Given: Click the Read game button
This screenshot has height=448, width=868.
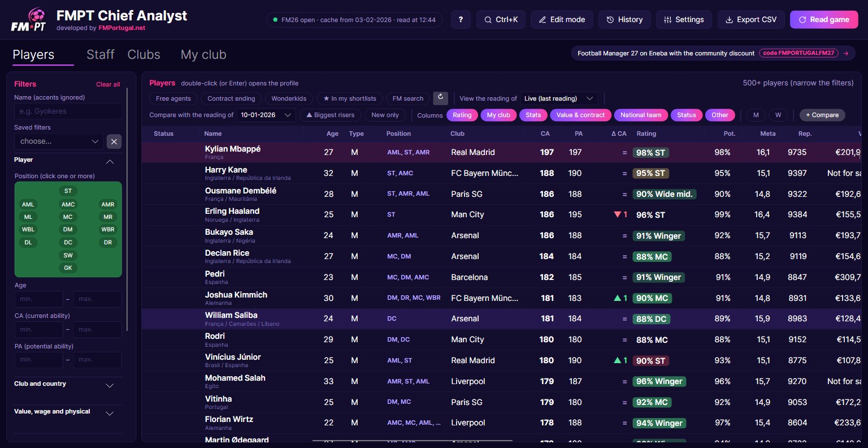Looking at the screenshot, I should pos(824,20).
